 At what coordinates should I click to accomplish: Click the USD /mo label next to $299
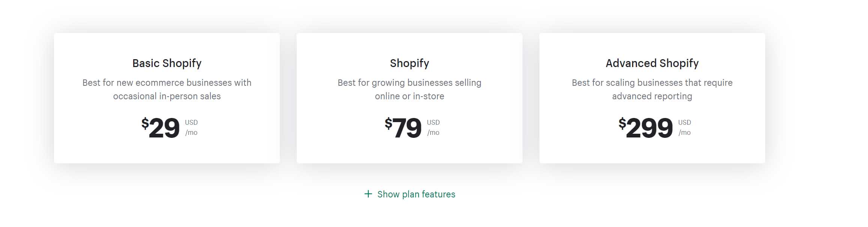point(685,127)
